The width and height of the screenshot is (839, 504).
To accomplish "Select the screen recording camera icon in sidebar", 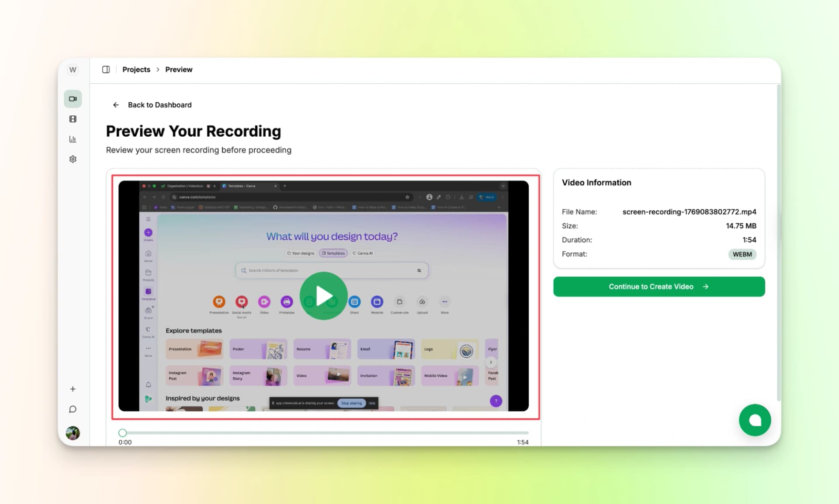I will (73, 99).
